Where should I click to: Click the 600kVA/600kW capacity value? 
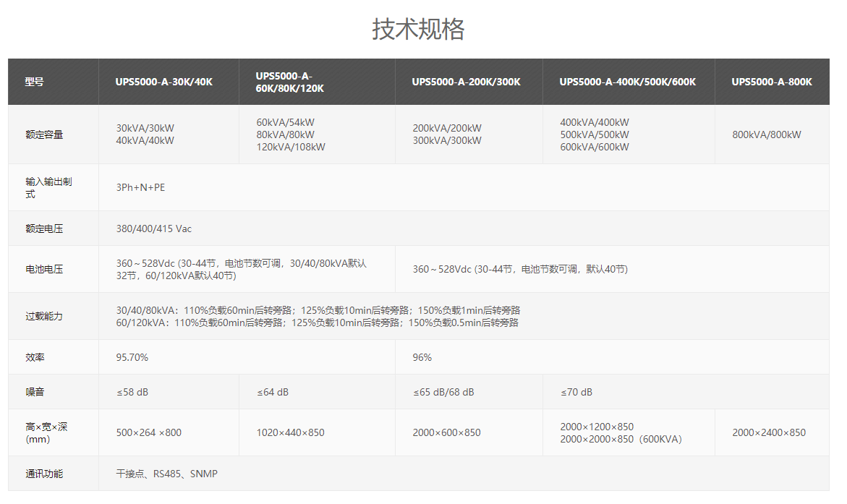point(594,147)
